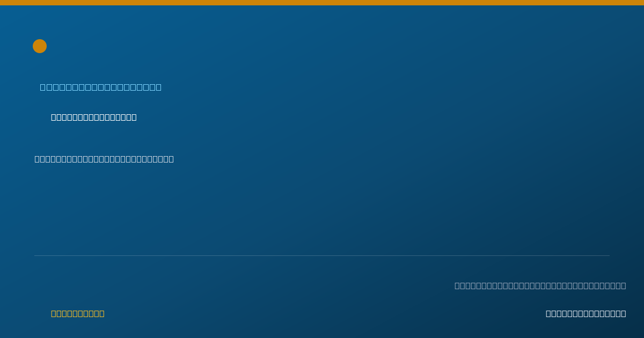Click the start of the bottom-right white text
The image size is (644, 338).
[x=548, y=313]
